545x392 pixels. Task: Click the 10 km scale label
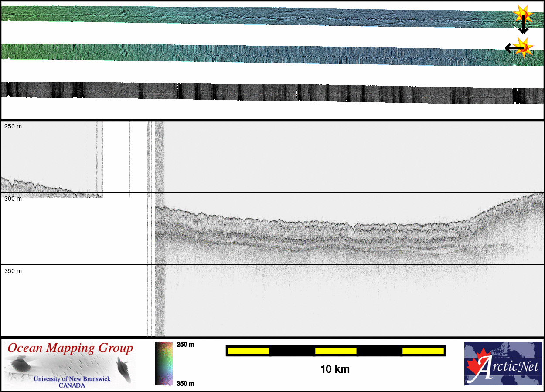(335, 369)
